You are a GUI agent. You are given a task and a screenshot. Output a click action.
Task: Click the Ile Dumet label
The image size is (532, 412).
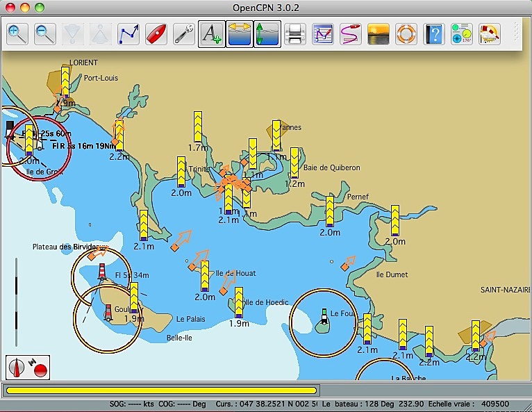(392, 274)
